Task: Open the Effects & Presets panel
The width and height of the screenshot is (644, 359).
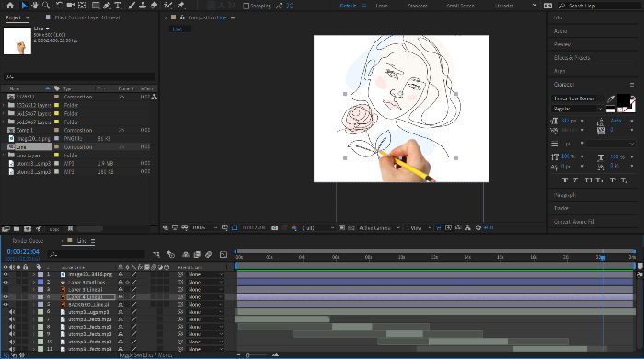Action: [571, 58]
